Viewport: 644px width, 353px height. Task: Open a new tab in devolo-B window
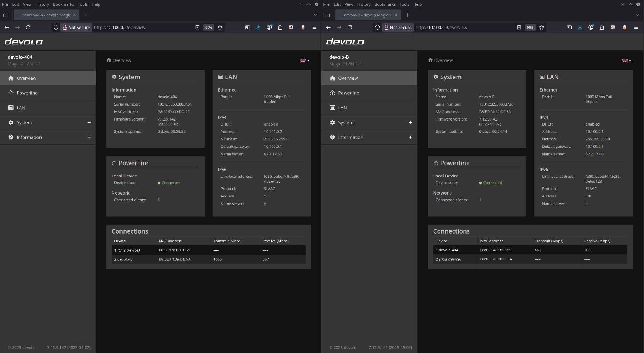pyautogui.click(x=407, y=15)
